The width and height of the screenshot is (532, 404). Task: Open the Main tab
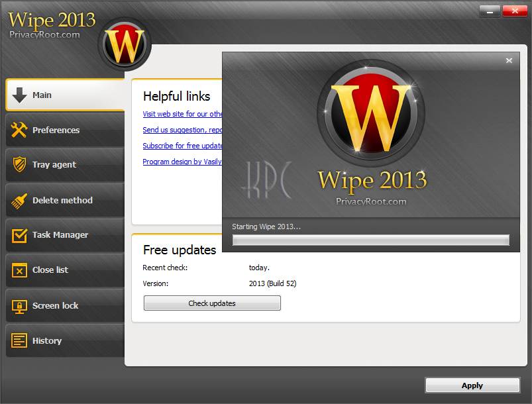point(65,95)
